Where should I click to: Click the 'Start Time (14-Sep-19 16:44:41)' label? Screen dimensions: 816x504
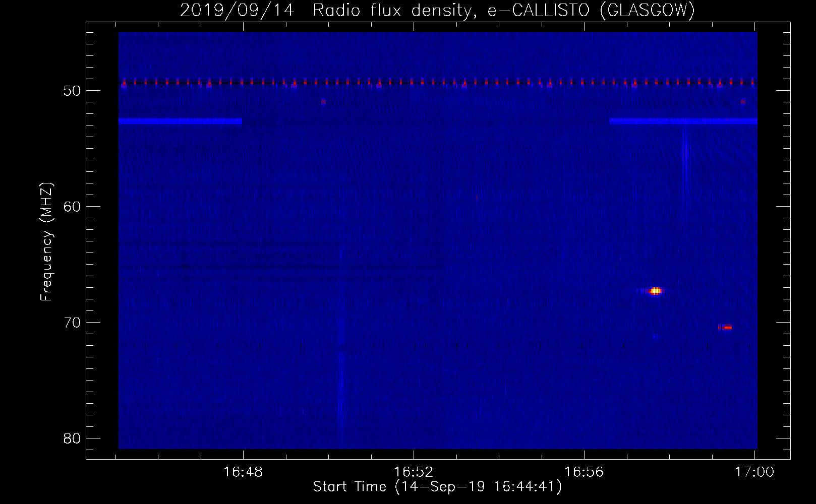click(x=437, y=487)
